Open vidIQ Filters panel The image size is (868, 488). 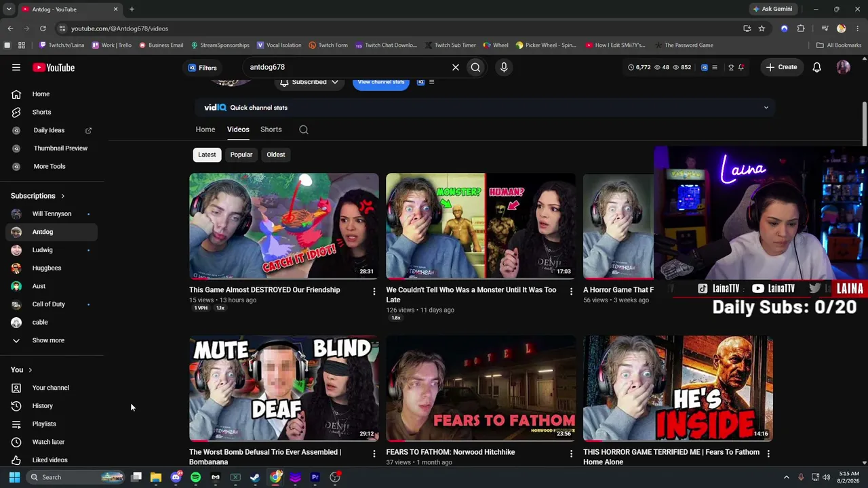coord(203,67)
